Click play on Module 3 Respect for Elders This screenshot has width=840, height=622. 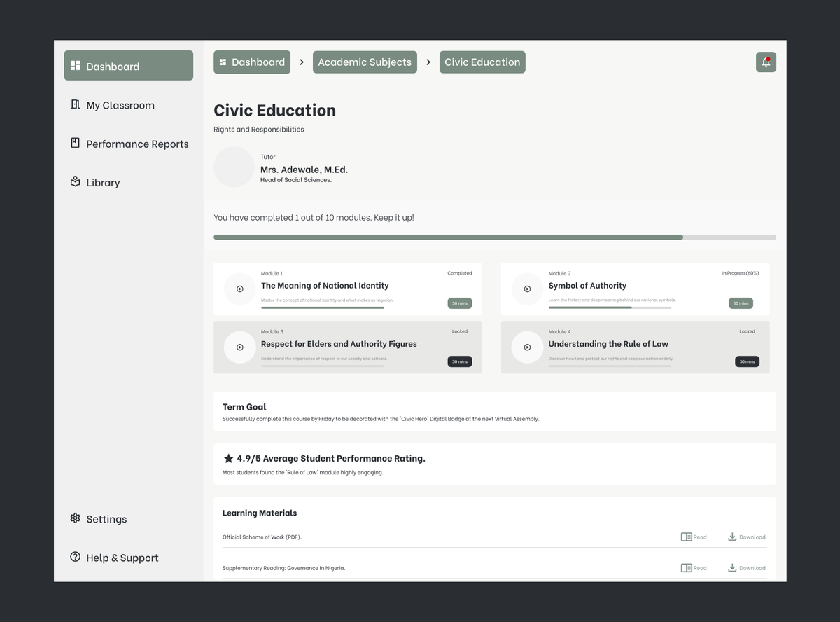[240, 347]
